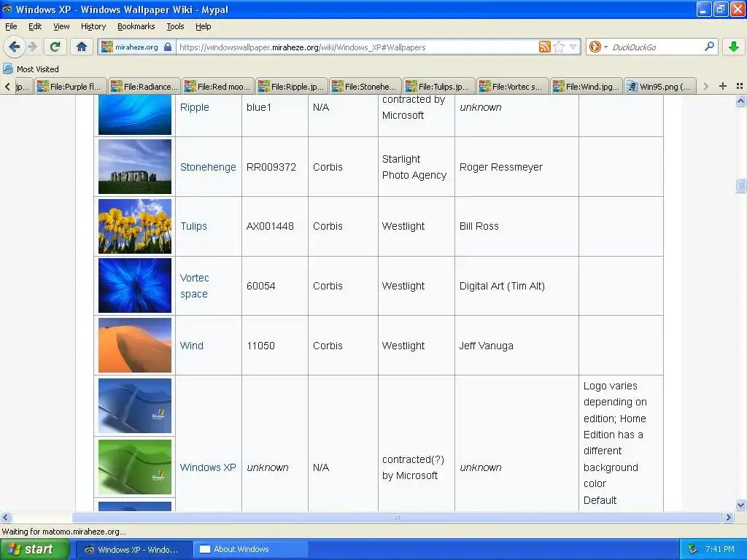Open the File menu
The height and width of the screenshot is (560, 747).
11,26
